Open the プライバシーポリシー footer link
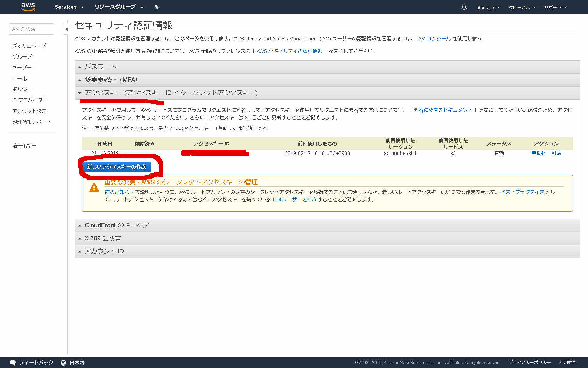This screenshot has height=368, width=588. point(530,363)
